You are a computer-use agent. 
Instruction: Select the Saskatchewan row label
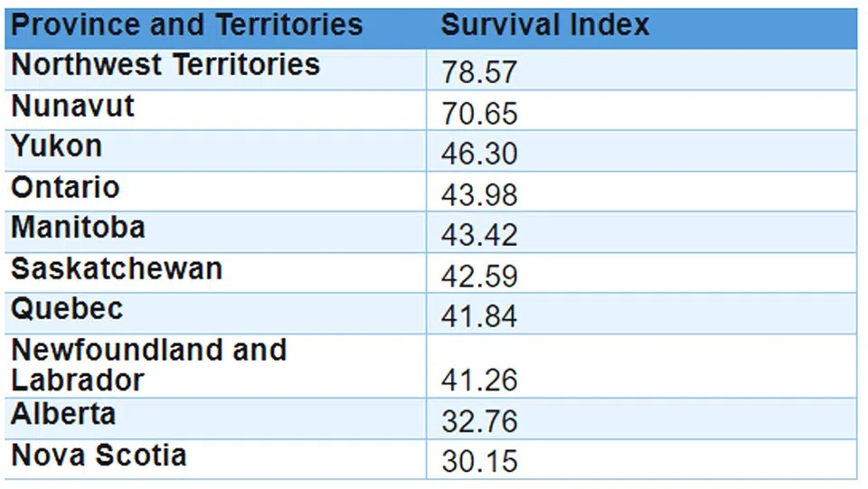(x=117, y=269)
